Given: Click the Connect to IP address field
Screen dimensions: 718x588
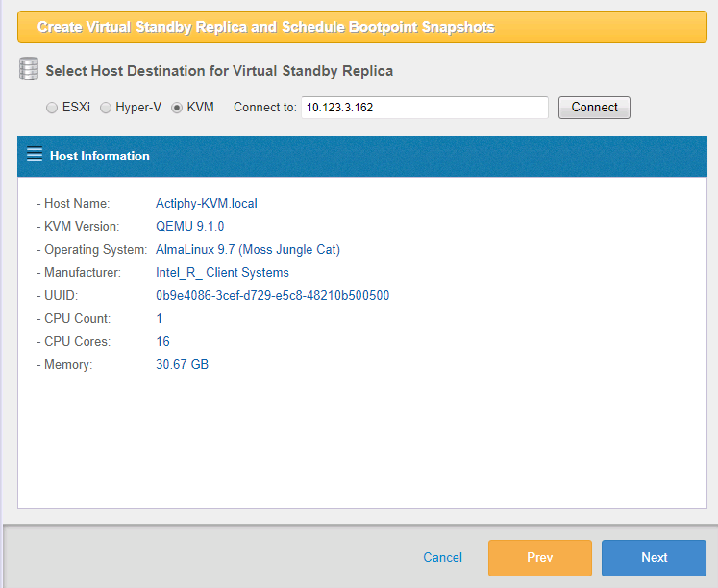Looking at the screenshot, I should [424, 108].
